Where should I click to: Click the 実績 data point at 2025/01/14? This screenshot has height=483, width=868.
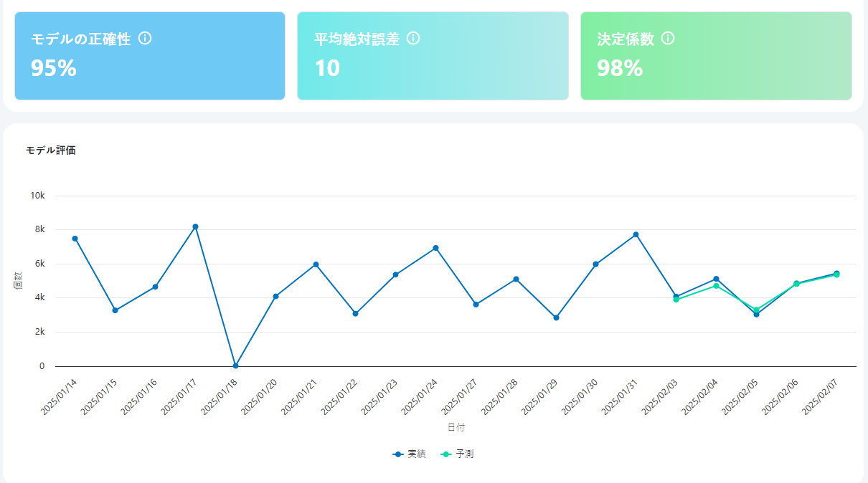tap(75, 239)
